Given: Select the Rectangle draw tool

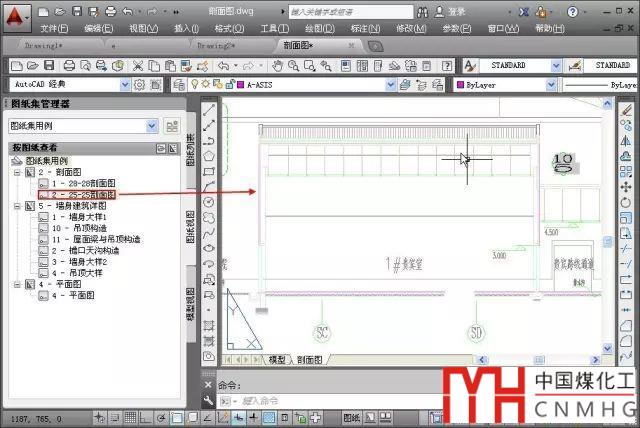Looking at the screenshot, I should tap(209, 171).
